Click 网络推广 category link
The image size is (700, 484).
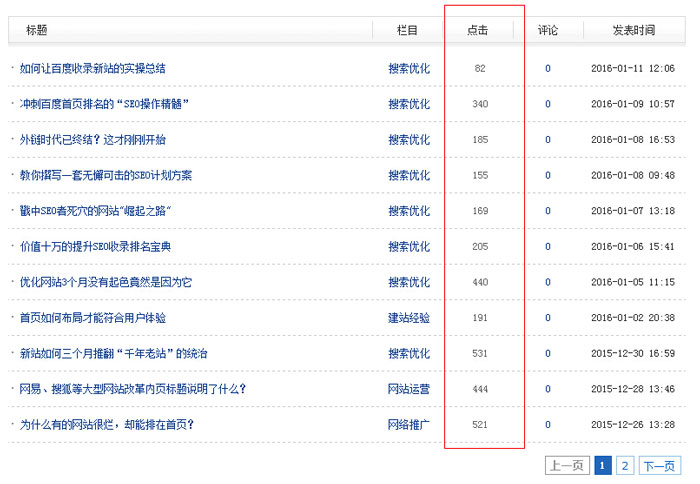pos(408,424)
